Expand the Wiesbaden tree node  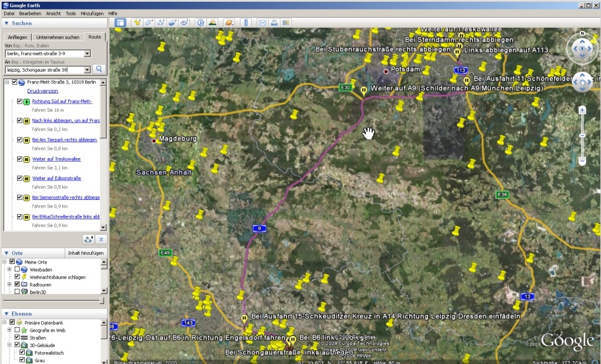[x=9, y=269]
